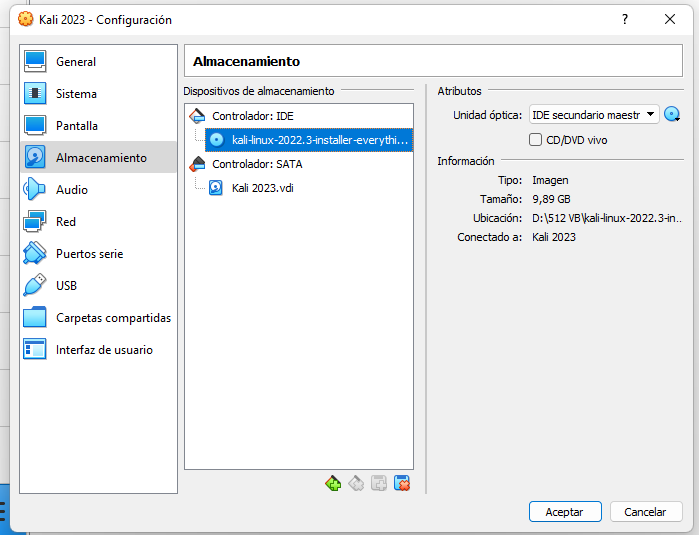Screen dimensions: 699x535
Task: Click the Aceptar button
Action: [565, 512]
